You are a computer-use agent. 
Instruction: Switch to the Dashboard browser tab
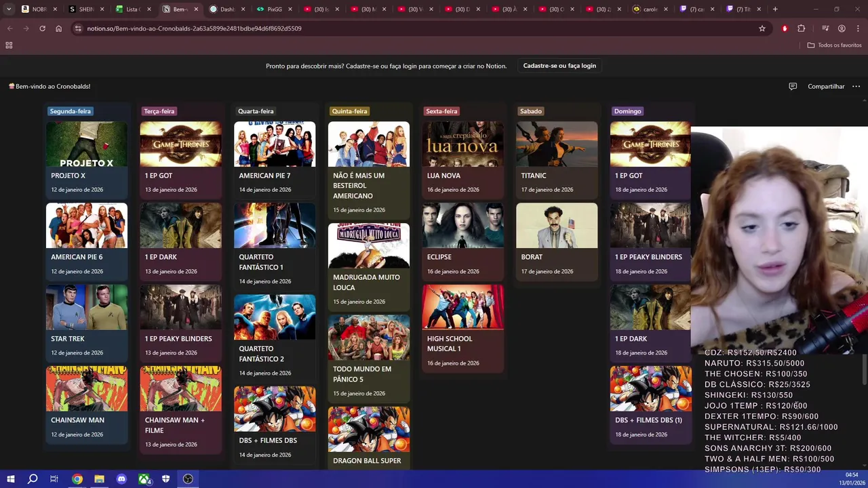226,9
